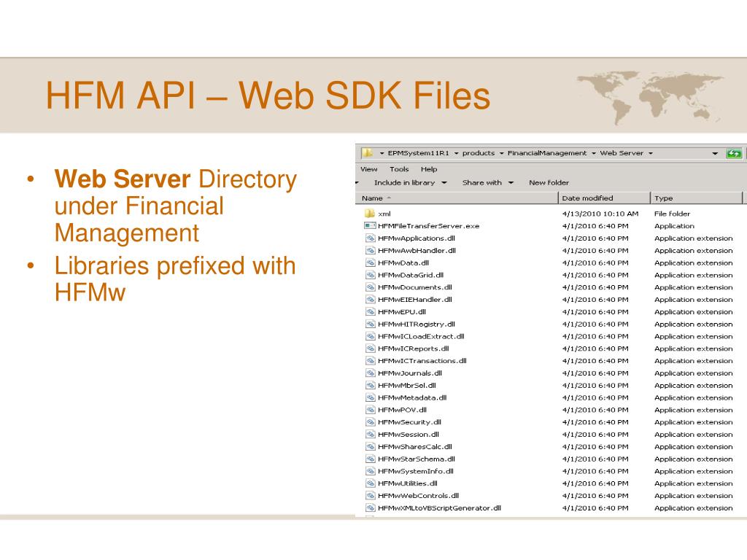Click the HFMFileTransferServer.exe file name
Screen dimensions: 747x560
coord(428,226)
